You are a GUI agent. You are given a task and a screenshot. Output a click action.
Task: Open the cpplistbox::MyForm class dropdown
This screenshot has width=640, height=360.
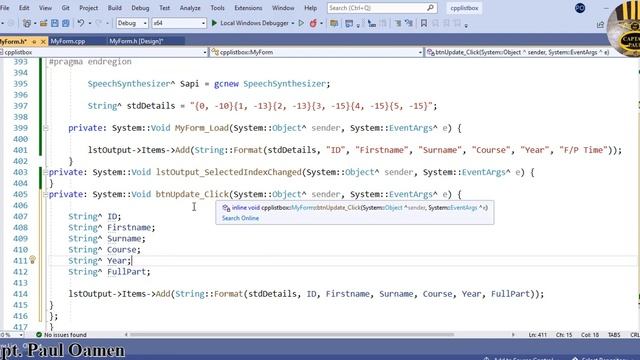(420, 52)
